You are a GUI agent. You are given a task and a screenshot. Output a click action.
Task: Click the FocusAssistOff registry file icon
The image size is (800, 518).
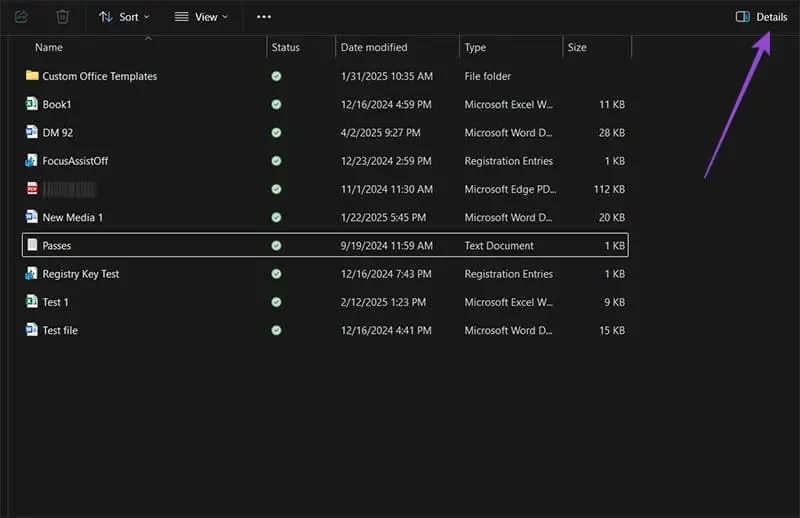point(31,160)
